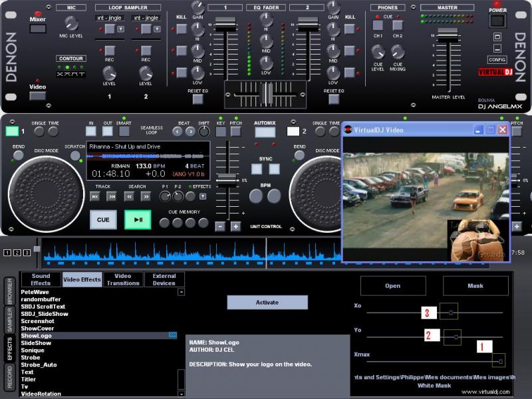Click the pitch minus button on deck 1
This screenshot has width=532, height=399.
[220, 226]
